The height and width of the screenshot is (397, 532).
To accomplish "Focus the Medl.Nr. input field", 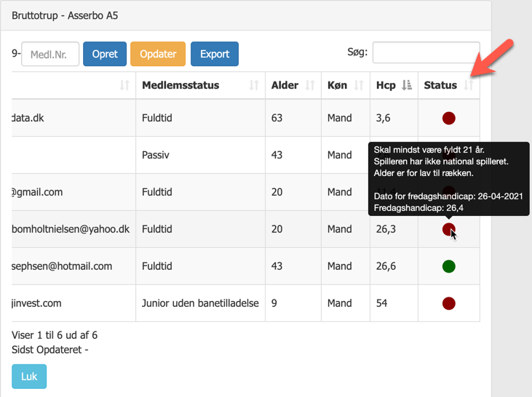I will pyautogui.click(x=50, y=54).
